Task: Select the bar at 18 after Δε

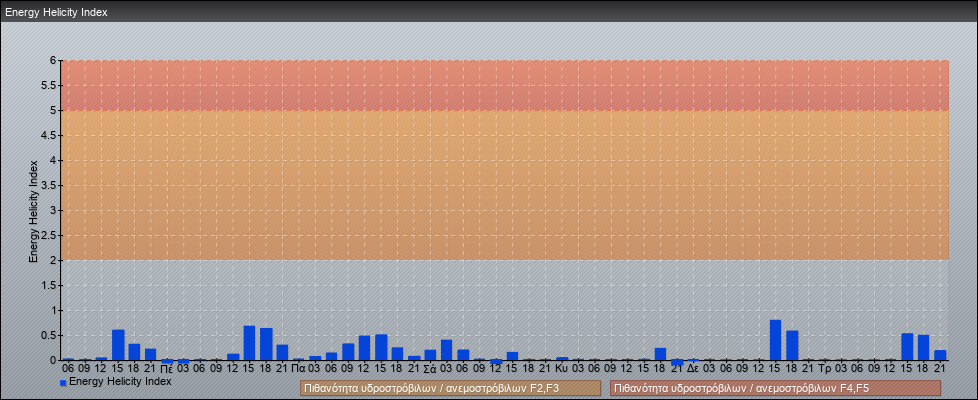Action: tap(792, 346)
